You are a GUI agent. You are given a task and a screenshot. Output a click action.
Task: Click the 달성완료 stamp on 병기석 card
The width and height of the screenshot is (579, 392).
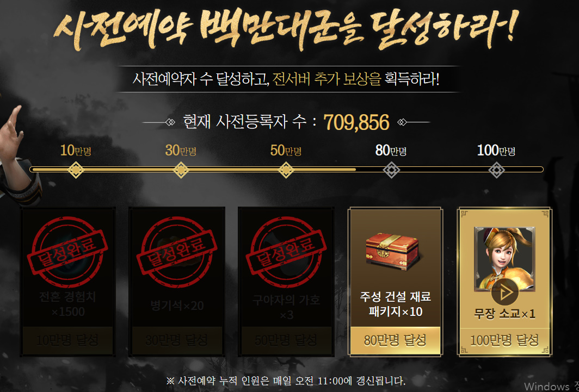coord(176,251)
